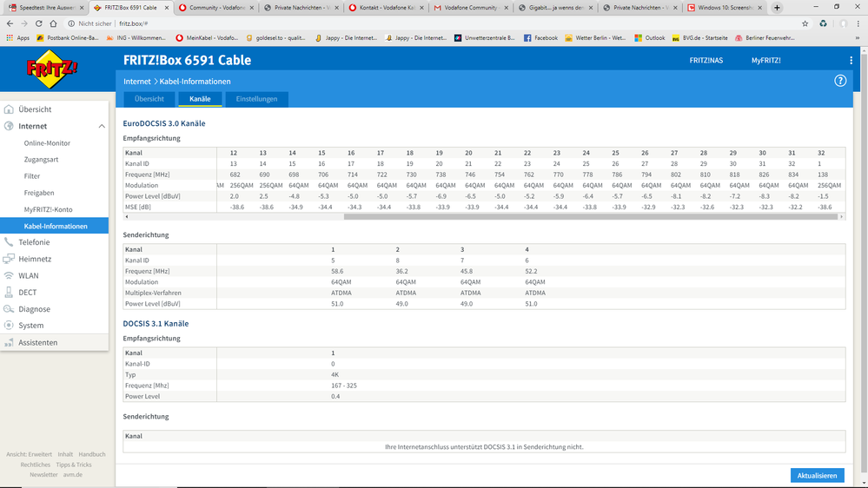The width and height of the screenshot is (868, 488).
Task: Open Zugangsart in sidebar
Action: pos(41,160)
